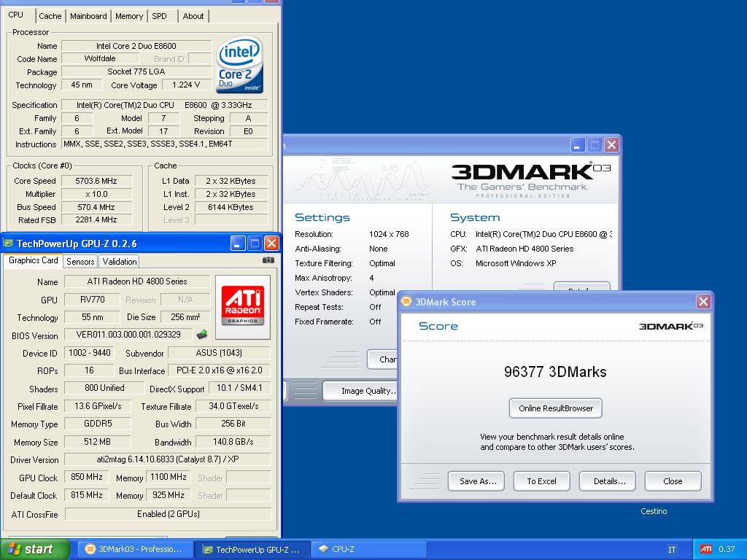The width and height of the screenshot is (747, 560).
Task: Click the Resolution 1024 x 768 setting text
Action: (x=389, y=234)
